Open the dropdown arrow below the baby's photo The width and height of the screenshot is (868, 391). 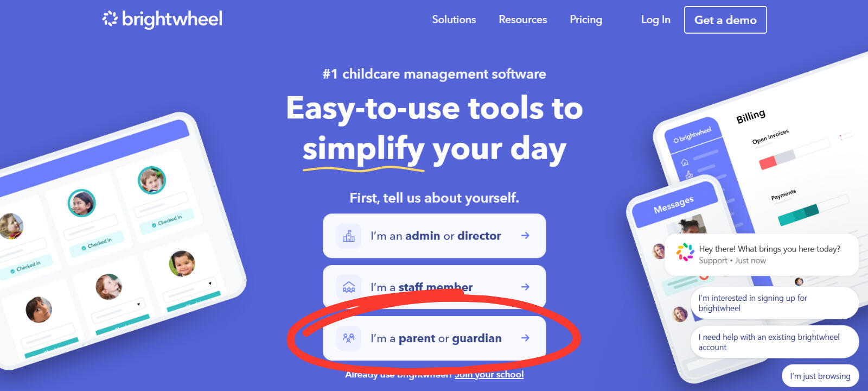click(210, 283)
